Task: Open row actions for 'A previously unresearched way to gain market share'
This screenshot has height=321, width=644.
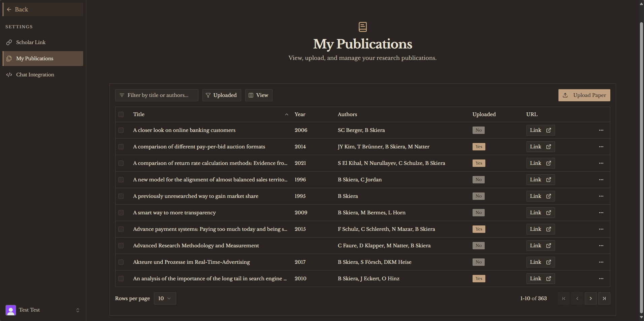Action: coord(601,196)
